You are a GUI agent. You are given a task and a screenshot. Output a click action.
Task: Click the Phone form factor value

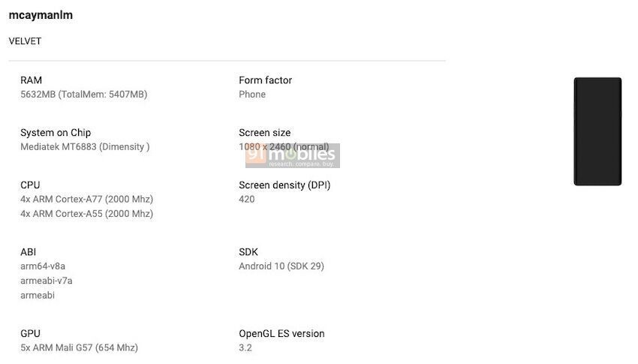click(x=252, y=95)
